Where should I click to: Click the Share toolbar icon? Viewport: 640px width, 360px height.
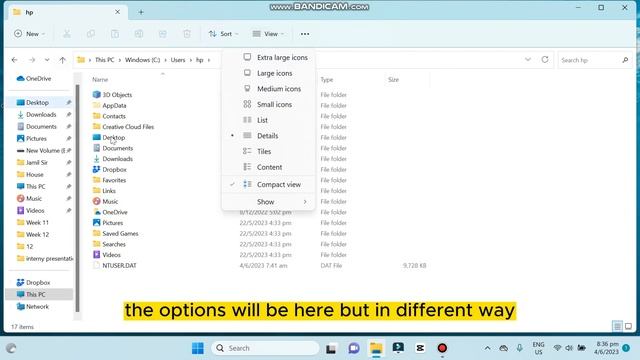click(163, 34)
